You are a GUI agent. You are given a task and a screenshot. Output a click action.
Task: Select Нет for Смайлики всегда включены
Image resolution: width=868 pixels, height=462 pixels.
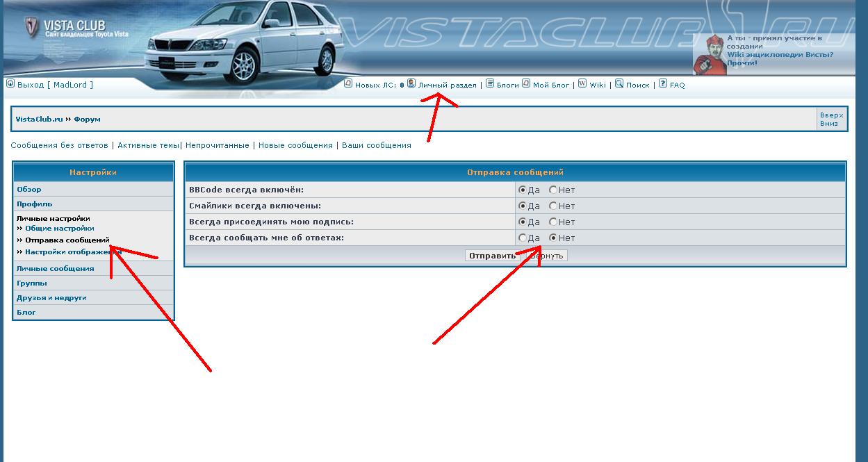click(x=553, y=206)
